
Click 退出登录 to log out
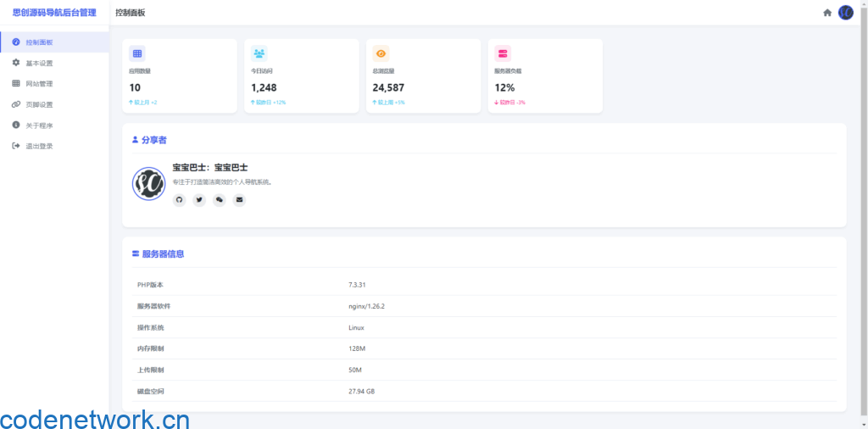click(x=39, y=147)
